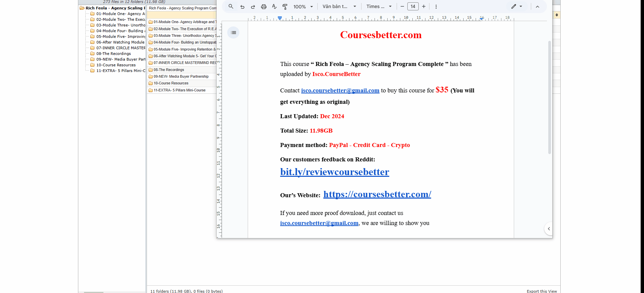Click the Export this View link
This screenshot has height=293, width=644.
(x=542, y=291)
